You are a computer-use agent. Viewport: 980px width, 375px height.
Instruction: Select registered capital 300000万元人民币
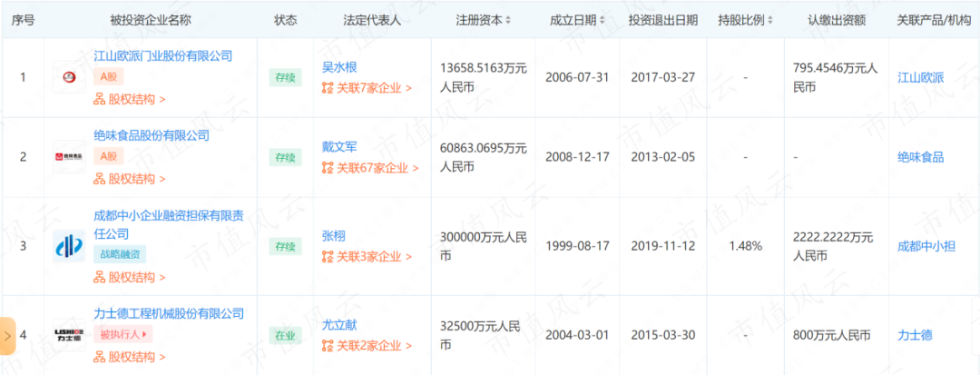pos(485,246)
